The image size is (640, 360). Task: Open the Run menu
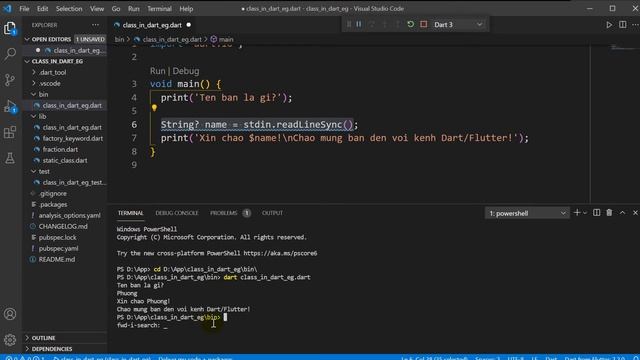coord(133,9)
